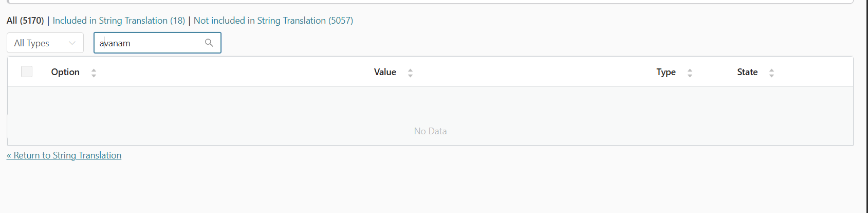868x213 pixels.
Task: Sort Option column descending with the down caret
Action: pyautogui.click(x=94, y=76)
